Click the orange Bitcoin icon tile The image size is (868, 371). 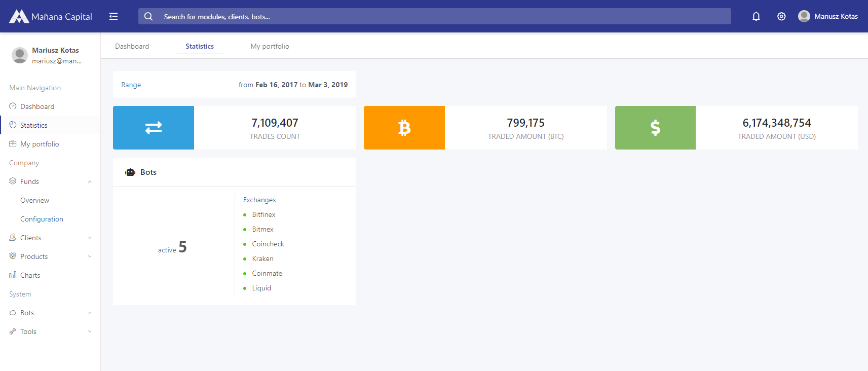point(404,128)
